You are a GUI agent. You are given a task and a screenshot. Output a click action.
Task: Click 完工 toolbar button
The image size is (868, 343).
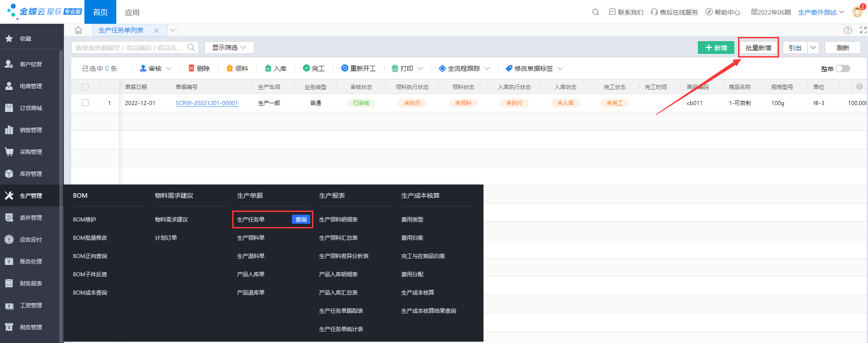[314, 69]
